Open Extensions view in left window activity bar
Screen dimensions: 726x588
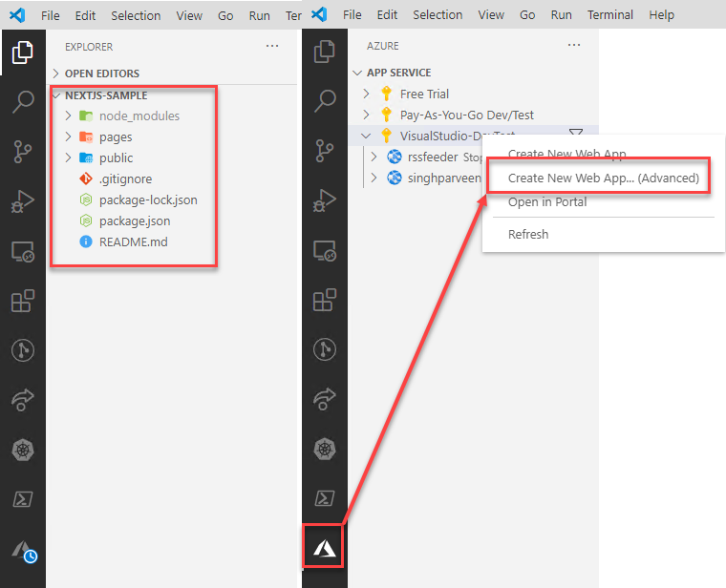click(22, 302)
